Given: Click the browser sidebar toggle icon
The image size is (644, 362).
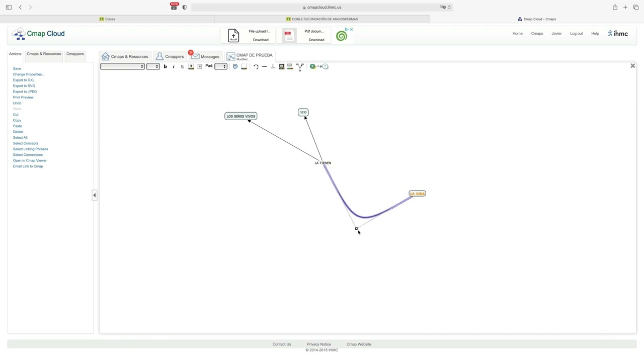Looking at the screenshot, I should 9,7.
